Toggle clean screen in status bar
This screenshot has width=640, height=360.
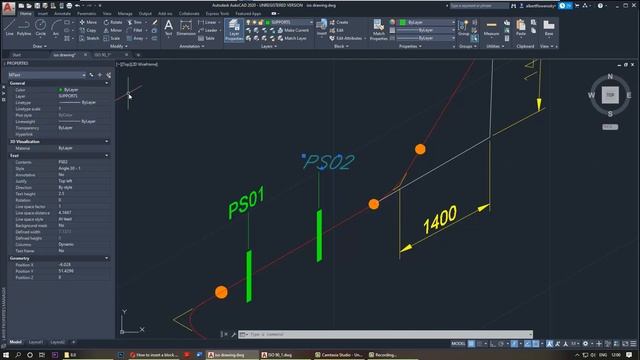pyautogui.click(x=625, y=344)
